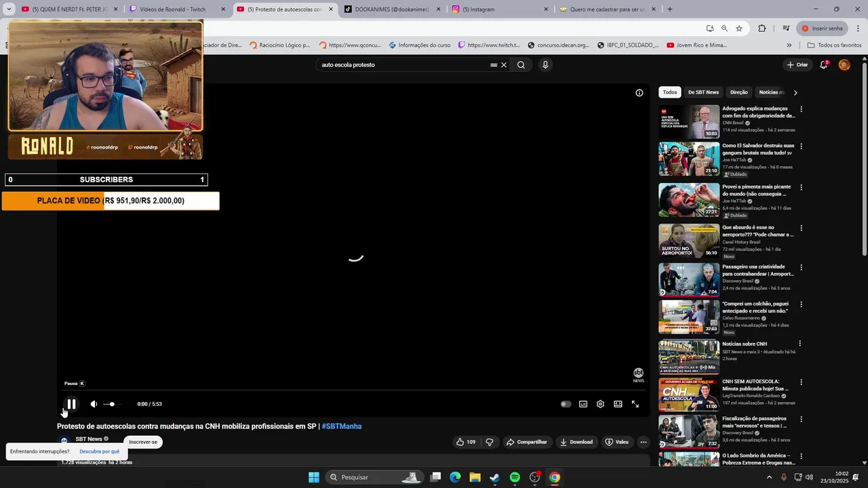Open the more actions menu beside Valeu
Screen dimensions: 868x488
point(644,442)
